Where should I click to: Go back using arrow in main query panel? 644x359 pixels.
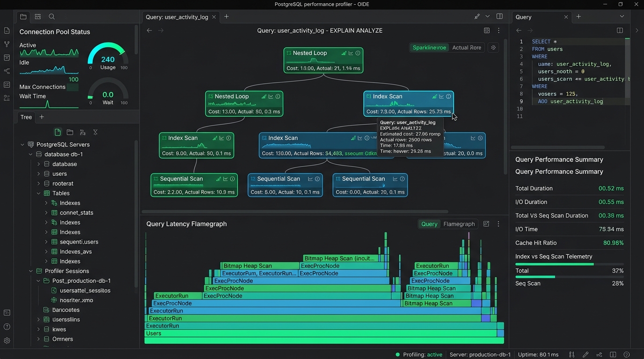point(149,30)
